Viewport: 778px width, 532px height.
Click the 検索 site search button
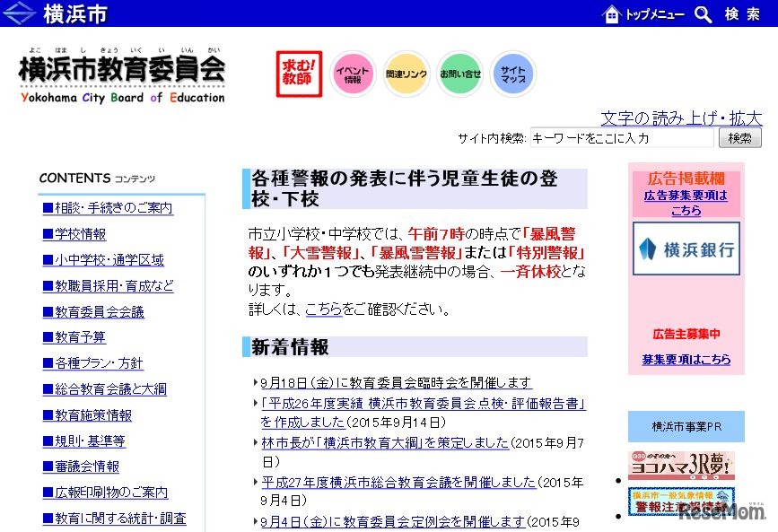click(739, 137)
